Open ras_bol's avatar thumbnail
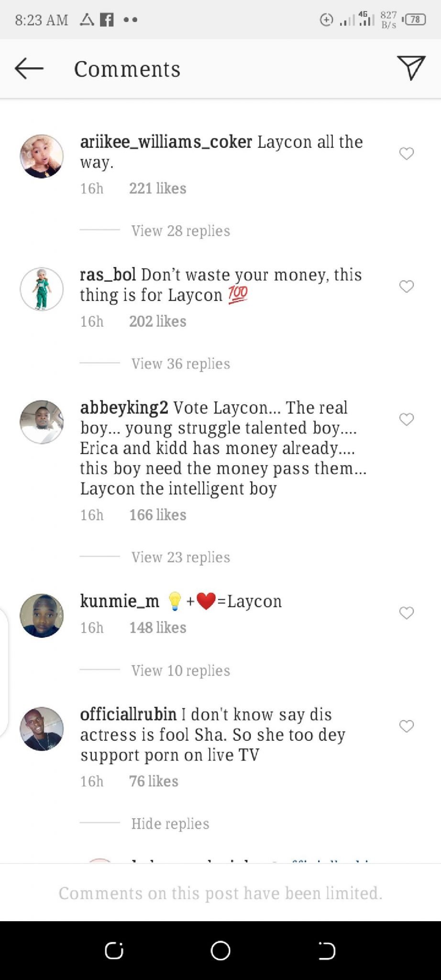 (42, 290)
